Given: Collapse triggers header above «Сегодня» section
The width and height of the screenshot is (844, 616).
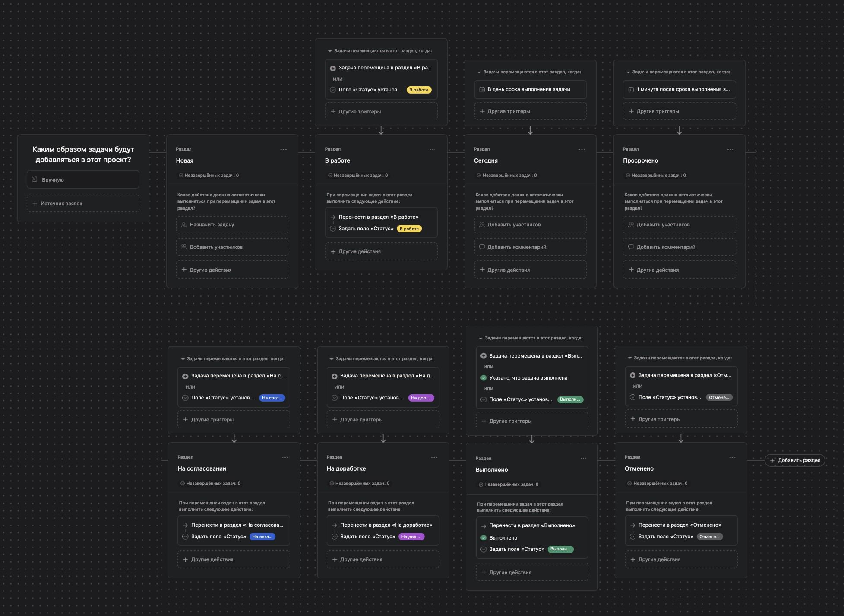Looking at the screenshot, I should pos(479,72).
